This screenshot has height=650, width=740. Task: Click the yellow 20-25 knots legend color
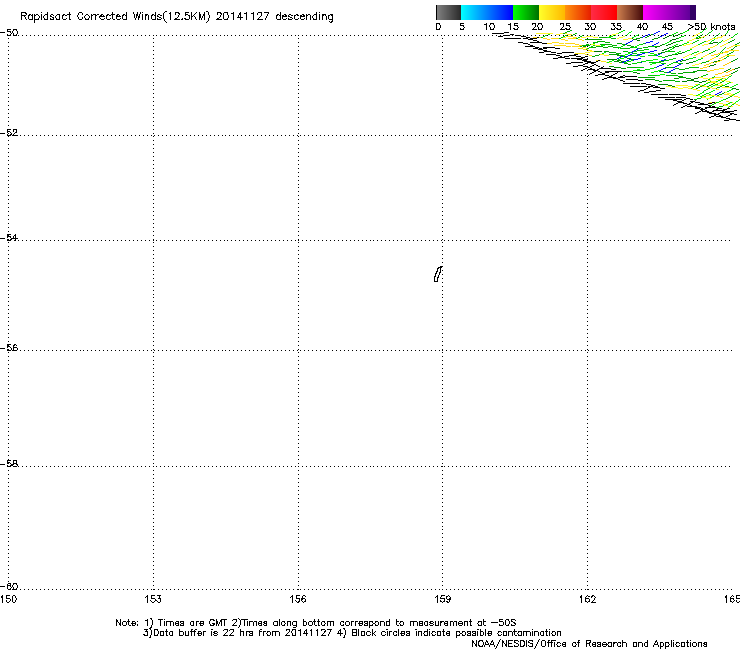[x=552, y=12]
